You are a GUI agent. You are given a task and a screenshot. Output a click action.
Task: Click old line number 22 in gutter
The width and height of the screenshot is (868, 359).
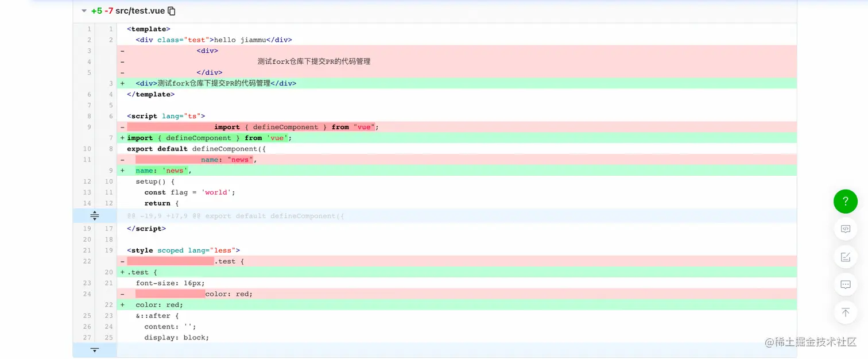coord(87,261)
